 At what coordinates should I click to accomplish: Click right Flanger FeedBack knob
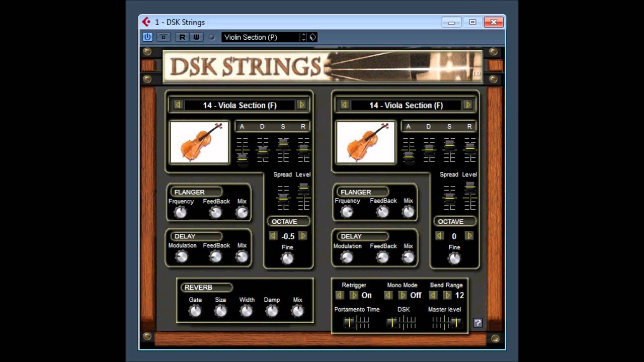click(382, 212)
